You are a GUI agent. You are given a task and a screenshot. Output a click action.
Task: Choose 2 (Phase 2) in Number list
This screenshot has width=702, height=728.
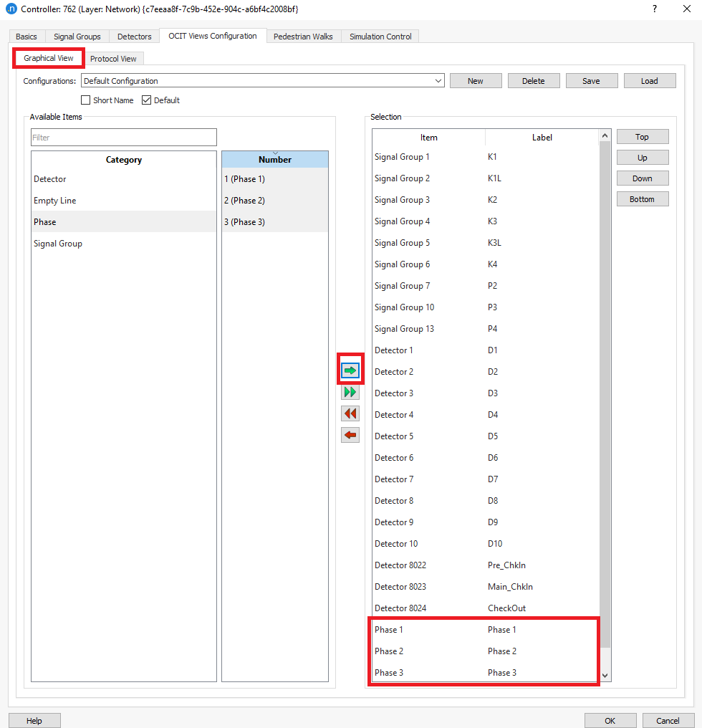(244, 201)
